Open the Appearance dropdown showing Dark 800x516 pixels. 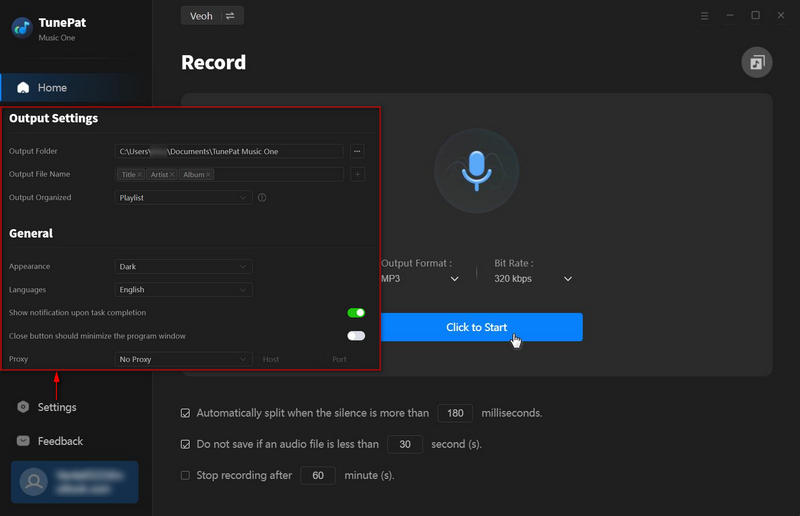tap(184, 267)
